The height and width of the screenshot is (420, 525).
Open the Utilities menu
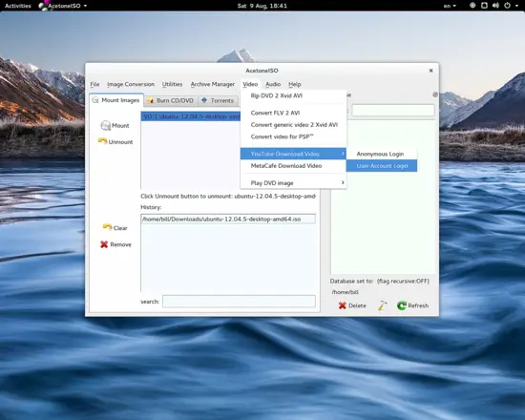(172, 84)
